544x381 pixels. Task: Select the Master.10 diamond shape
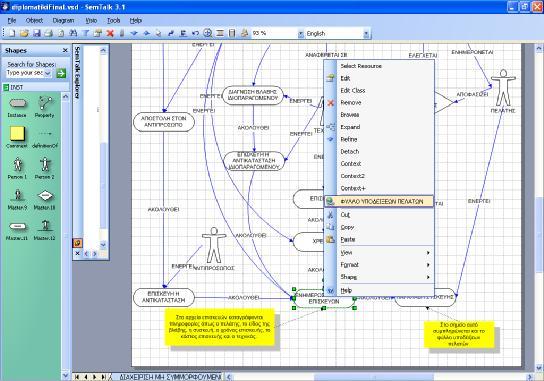point(45,199)
